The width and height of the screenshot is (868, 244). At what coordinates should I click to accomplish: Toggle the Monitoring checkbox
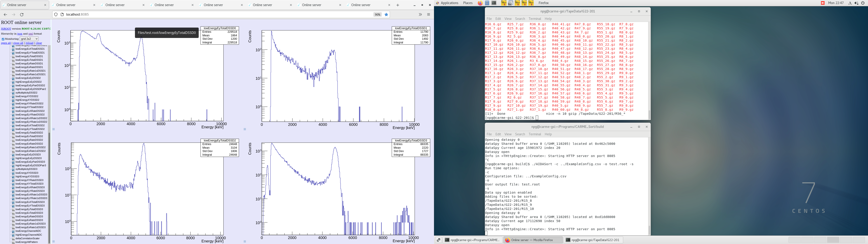pyautogui.click(x=3, y=39)
